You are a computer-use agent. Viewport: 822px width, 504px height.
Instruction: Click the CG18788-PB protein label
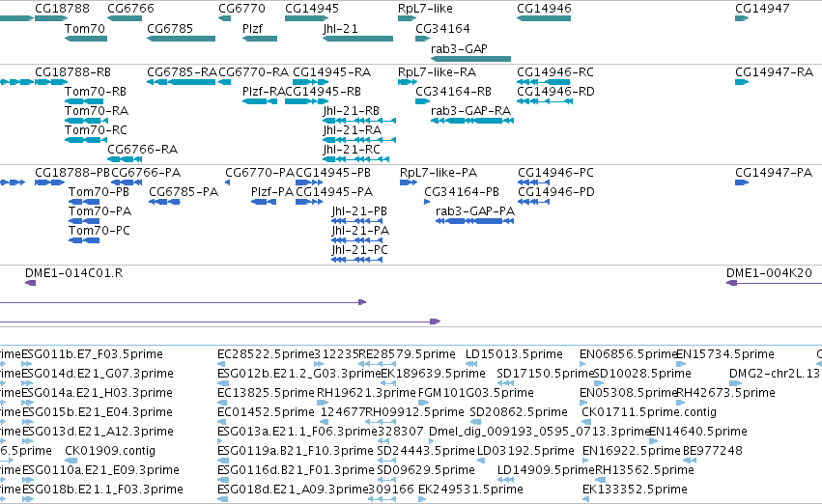click(x=72, y=173)
